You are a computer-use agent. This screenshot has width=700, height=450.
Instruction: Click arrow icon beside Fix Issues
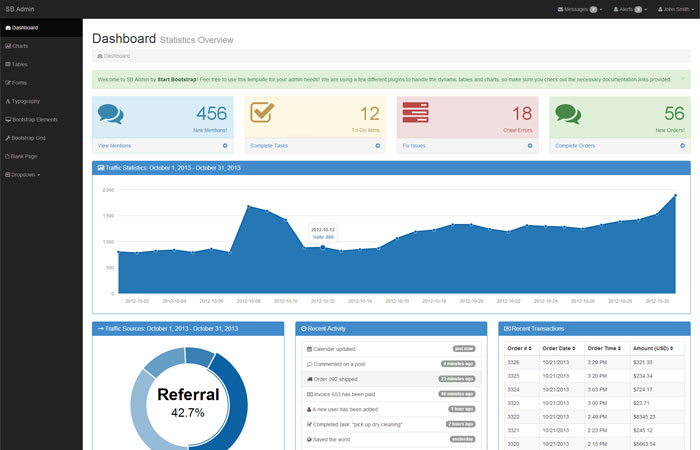point(530,146)
